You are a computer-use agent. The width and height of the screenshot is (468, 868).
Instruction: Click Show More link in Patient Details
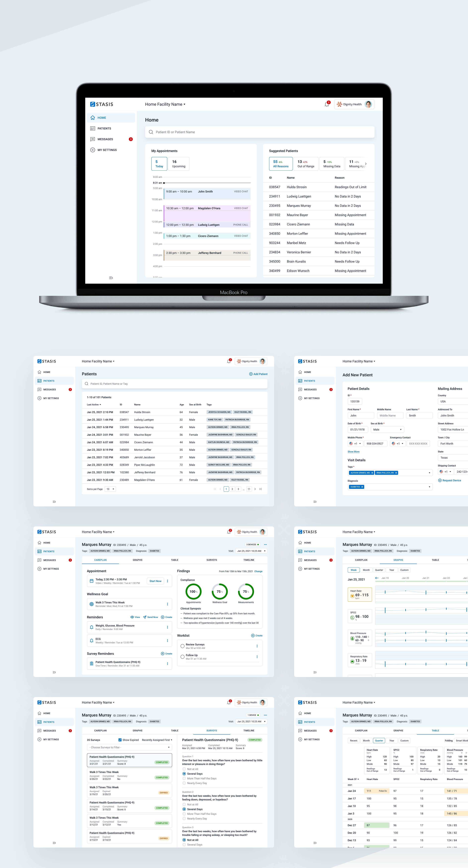(353, 452)
